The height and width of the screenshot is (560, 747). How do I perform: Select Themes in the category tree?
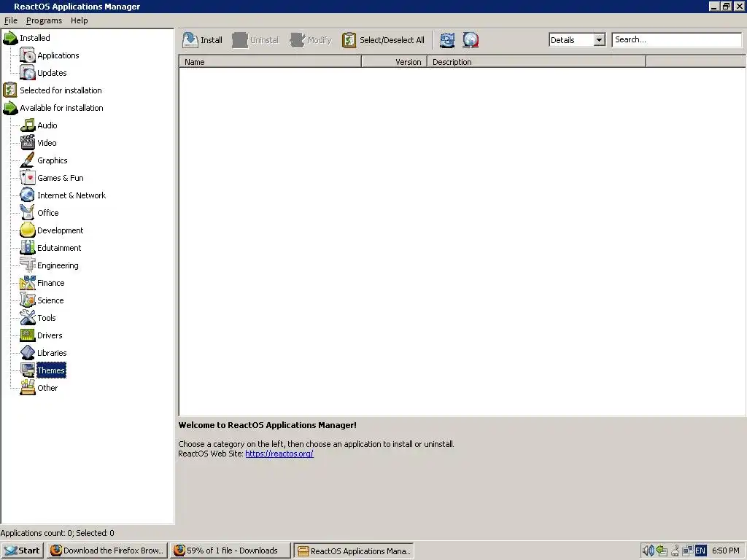(x=51, y=370)
